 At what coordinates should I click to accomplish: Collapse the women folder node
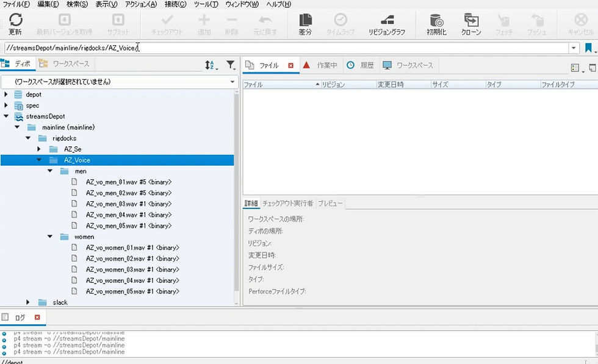click(x=50, y=237)
